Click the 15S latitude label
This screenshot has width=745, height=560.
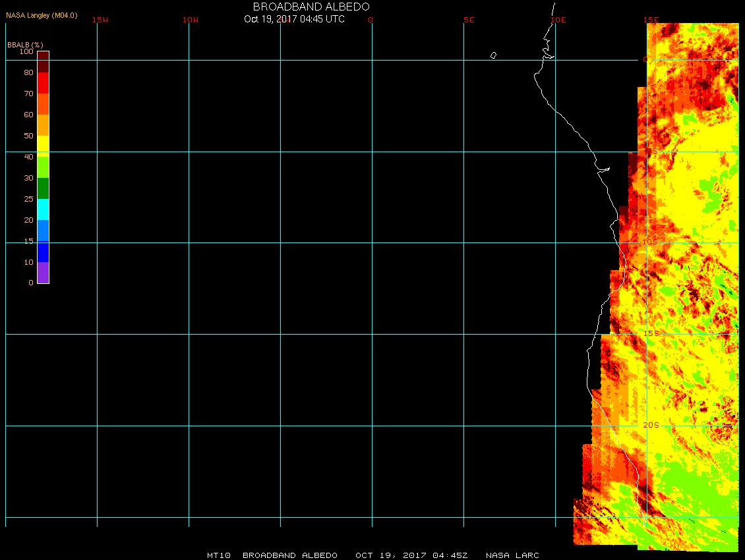click(651, 333)
